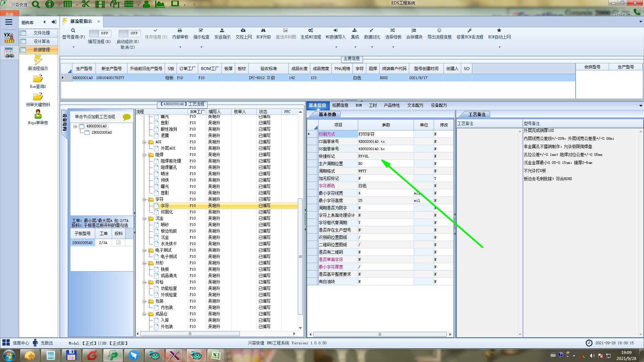Image resolution: width=644 pixels, height=362 pixels.
Task: Switch to the 产品特性 tab
Action: (392, 105)
